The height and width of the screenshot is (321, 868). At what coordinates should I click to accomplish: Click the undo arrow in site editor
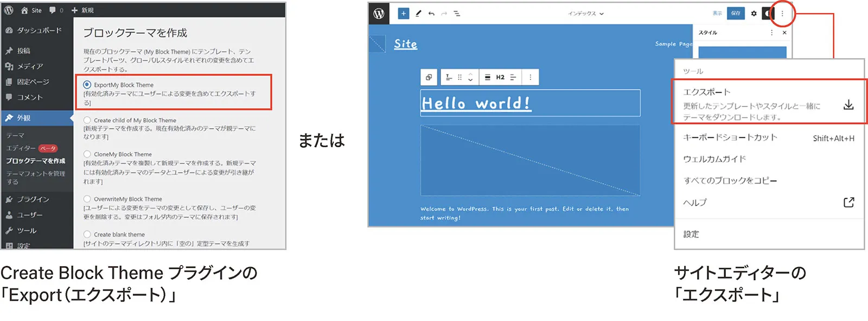(431, 14)
